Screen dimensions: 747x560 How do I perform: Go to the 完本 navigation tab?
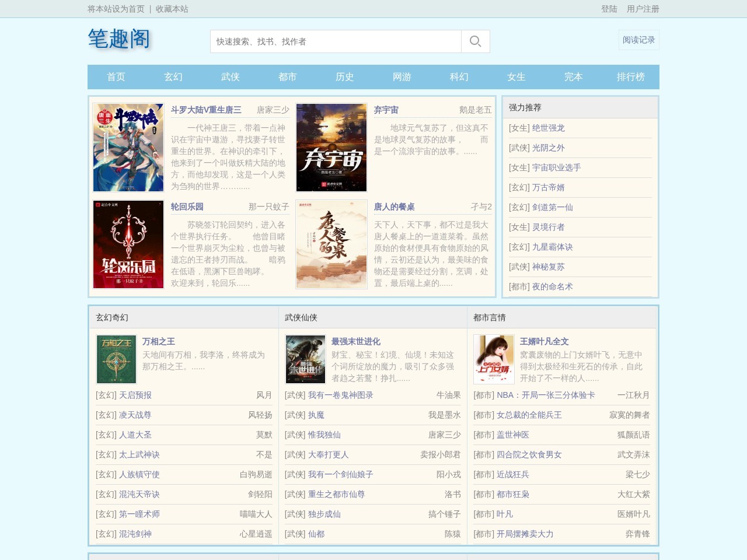coord(574,77)
